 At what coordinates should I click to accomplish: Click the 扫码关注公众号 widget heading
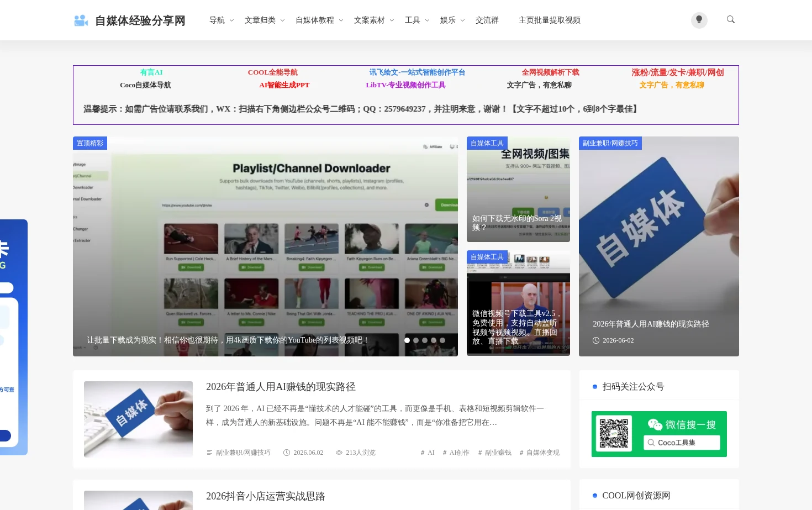tap(633, 387)
